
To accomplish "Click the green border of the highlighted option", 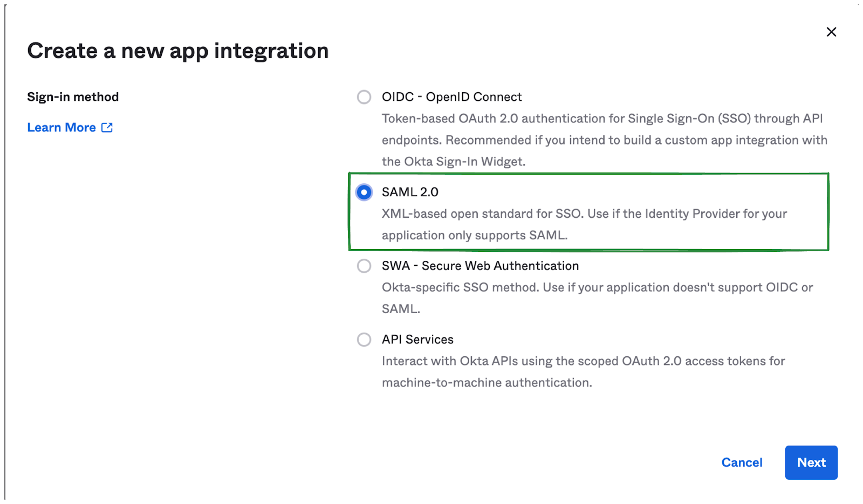I will click(x=588, y=174).
